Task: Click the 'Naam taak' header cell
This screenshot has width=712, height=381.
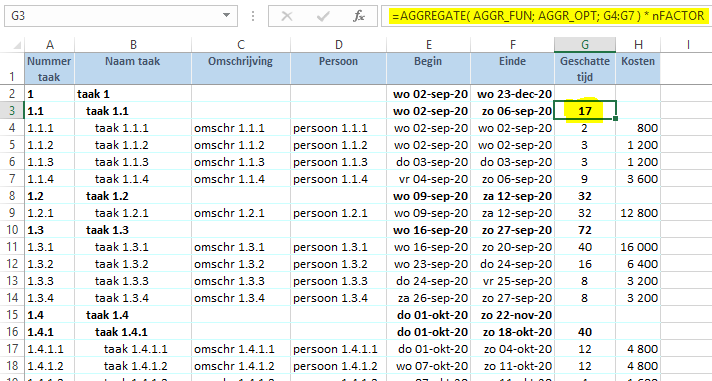Action: coord(133,69)
